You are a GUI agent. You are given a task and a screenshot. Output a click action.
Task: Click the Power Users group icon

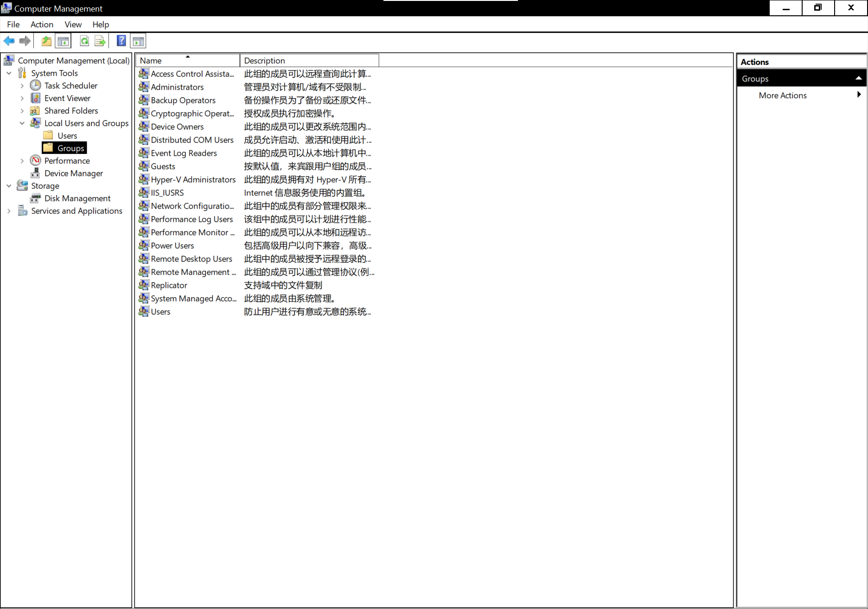144,245
